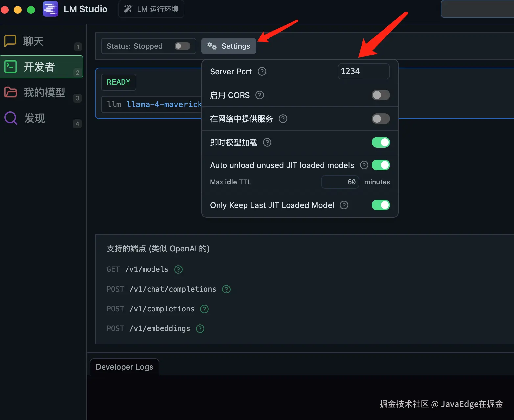Image resolution: width=514 pixels, height=420 pixels.
Task: Open the 聊天 chat sidebar icon
Action: [10, 41]
